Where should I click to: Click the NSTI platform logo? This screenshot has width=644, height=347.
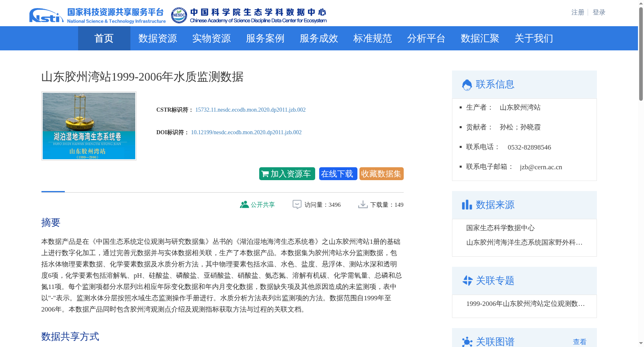97,15
